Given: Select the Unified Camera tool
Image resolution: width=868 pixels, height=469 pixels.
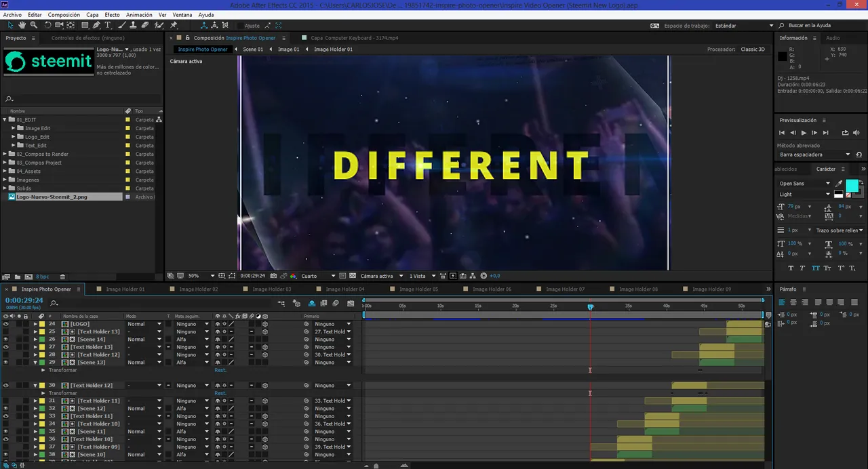Looking at the screenshot, I should (x=60, y=25).
